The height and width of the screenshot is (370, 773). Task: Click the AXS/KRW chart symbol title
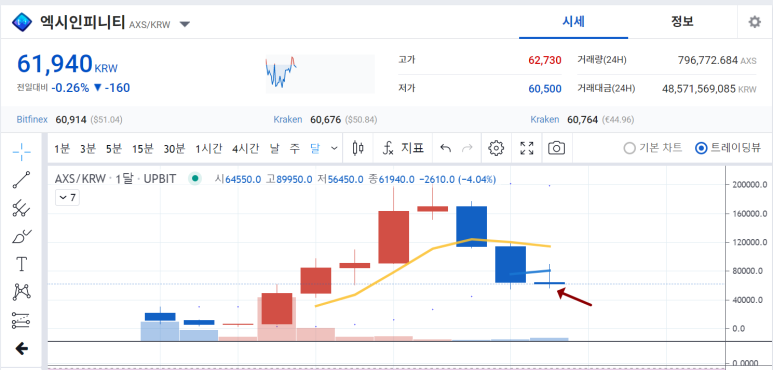point(115,179)
